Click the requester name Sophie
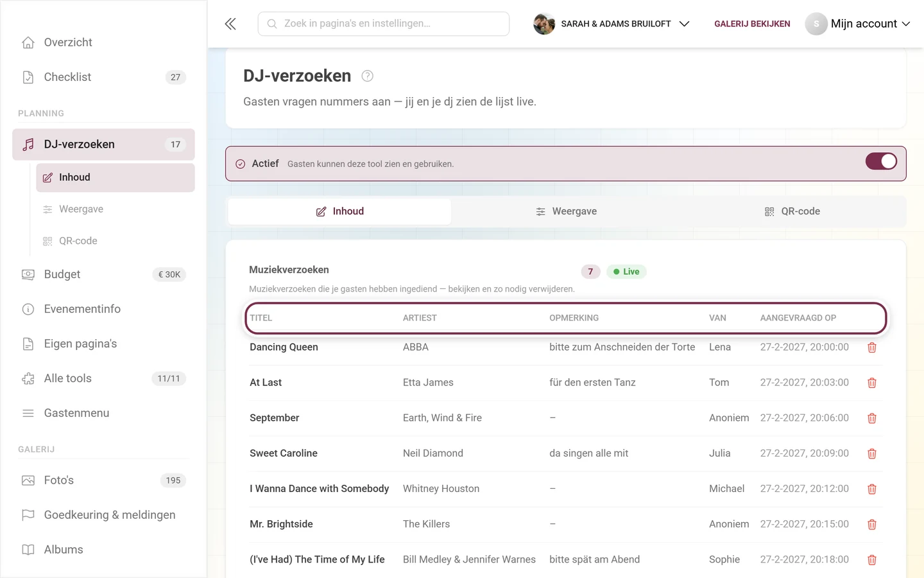Image resolution: width=924 pixels, height=578 pixels. click(x=724, y=560)
